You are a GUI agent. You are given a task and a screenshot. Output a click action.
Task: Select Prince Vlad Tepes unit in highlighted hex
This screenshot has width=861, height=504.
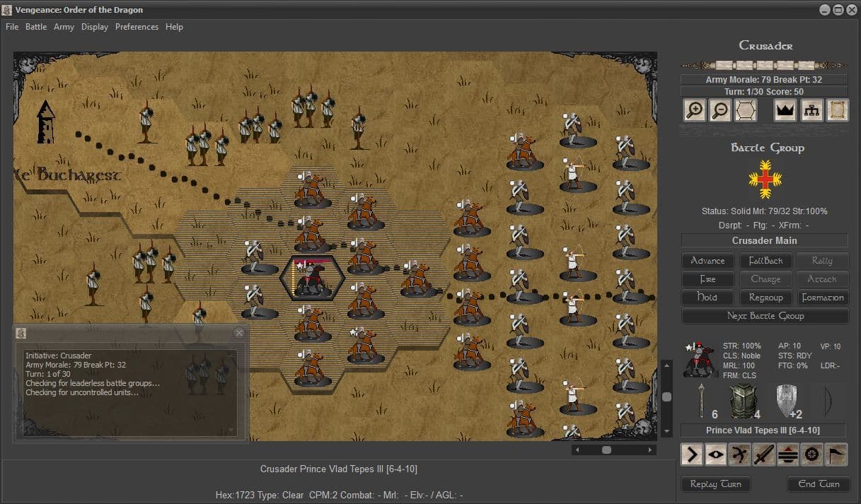312,278
